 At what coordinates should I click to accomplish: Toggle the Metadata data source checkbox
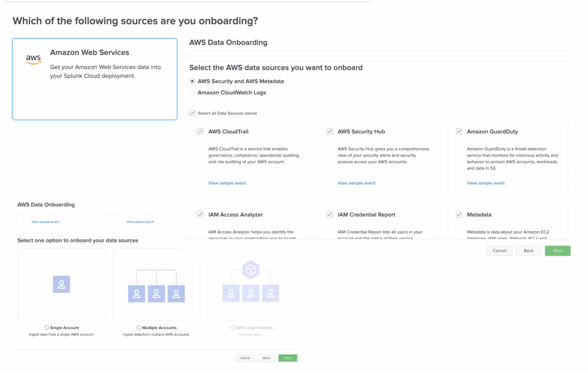[459, 214]
